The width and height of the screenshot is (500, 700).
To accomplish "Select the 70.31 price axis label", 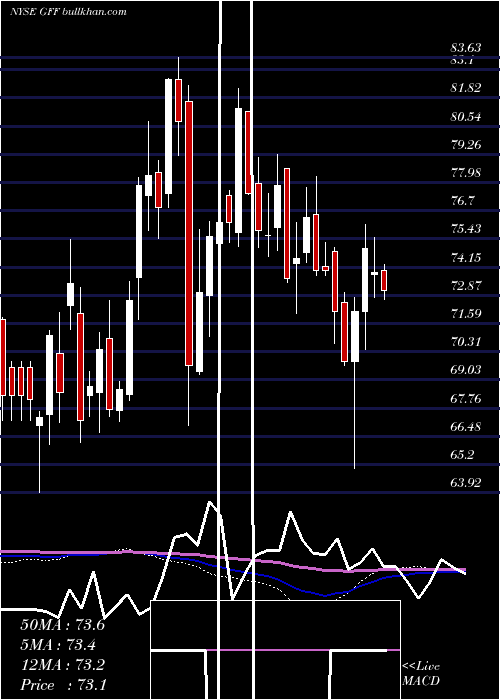I will click(x=466, y=342).
